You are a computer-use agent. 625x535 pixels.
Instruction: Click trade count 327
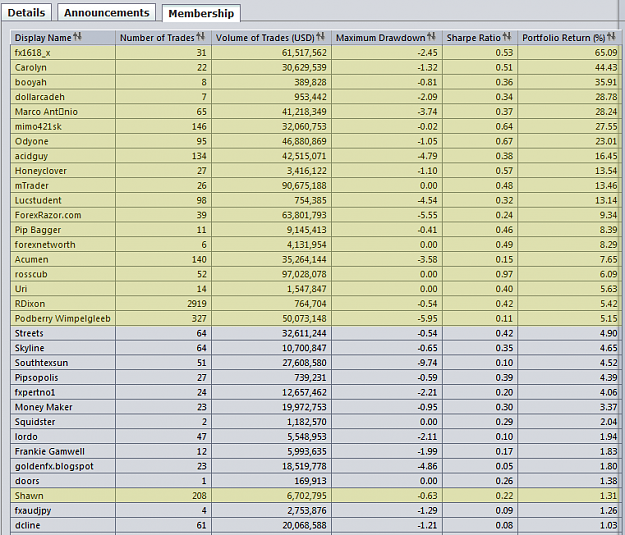point(199,318)
